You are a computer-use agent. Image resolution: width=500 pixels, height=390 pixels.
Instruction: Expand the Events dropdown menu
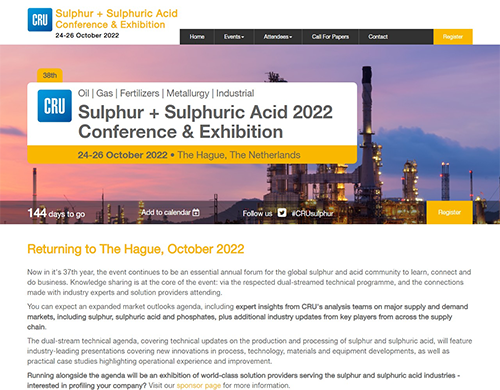(x=234, y=37)
